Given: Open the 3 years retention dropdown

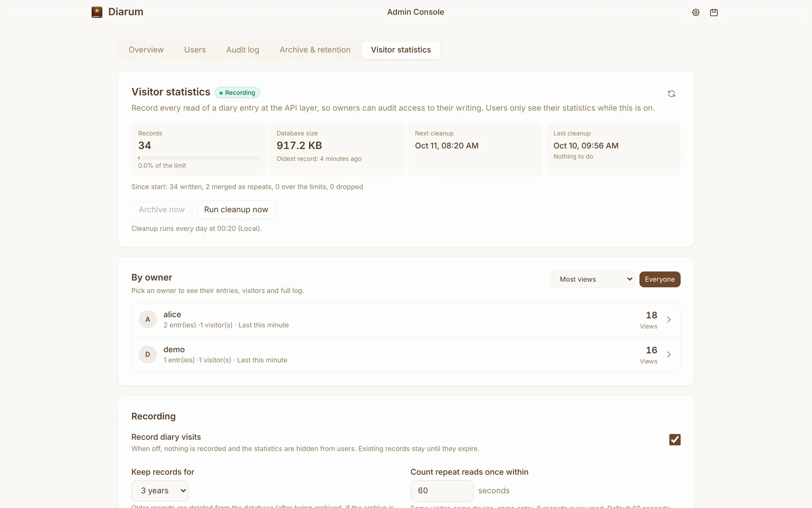Looking at the screenshot, I should click(160, 491).
